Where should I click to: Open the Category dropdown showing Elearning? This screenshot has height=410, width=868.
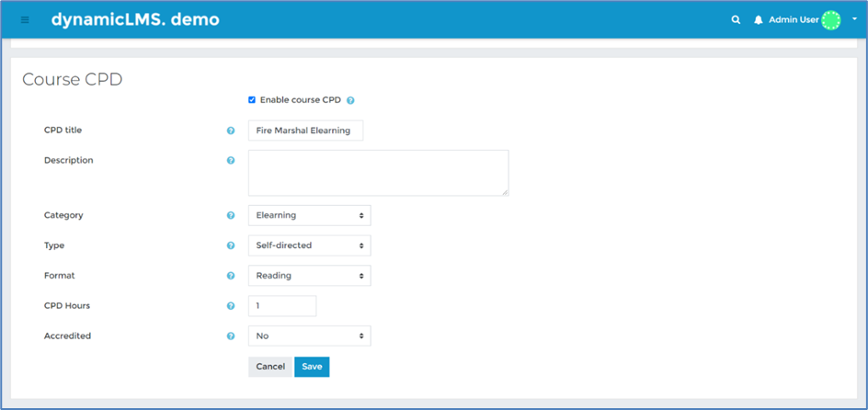(310, 215)
